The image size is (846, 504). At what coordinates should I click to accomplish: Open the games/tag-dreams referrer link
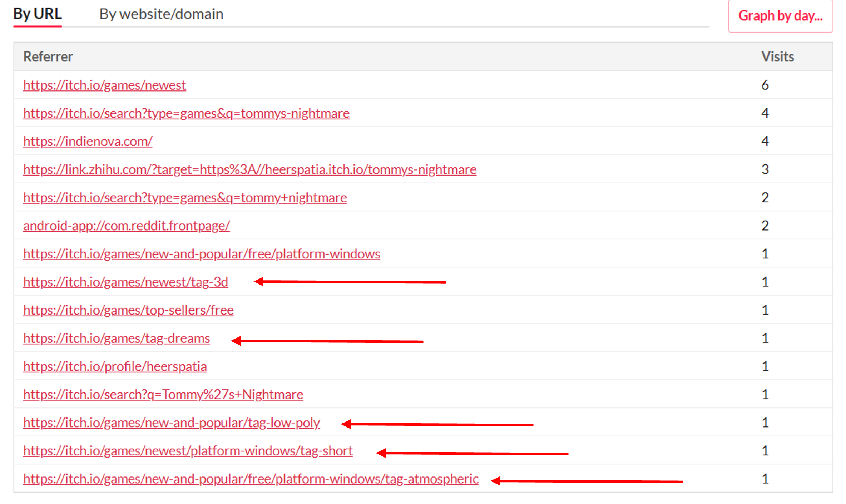[x=117, y=339]
